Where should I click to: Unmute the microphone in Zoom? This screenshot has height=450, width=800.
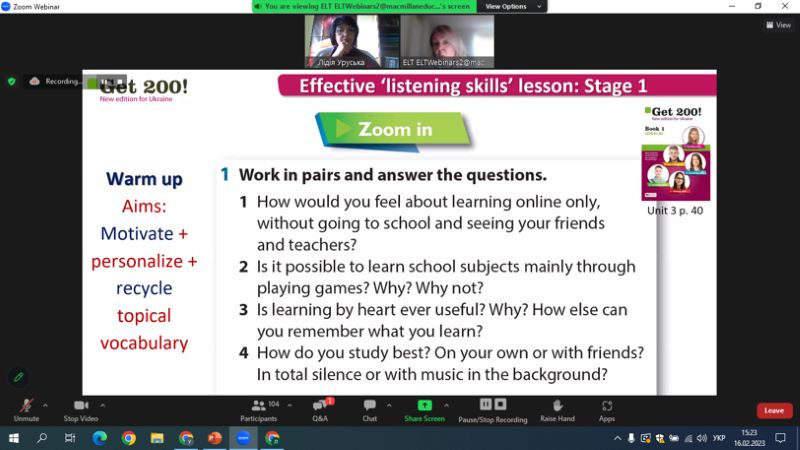[26, 410]
